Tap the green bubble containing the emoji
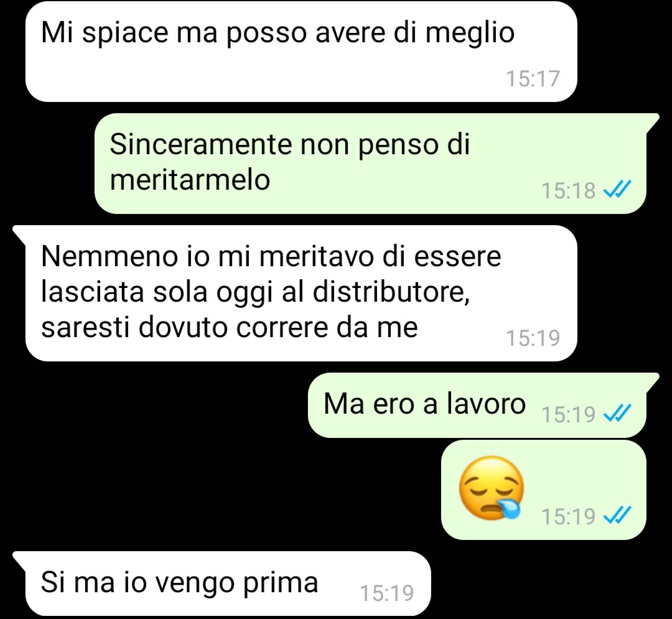Screen dimensions: 672x619 click(543, 490)
